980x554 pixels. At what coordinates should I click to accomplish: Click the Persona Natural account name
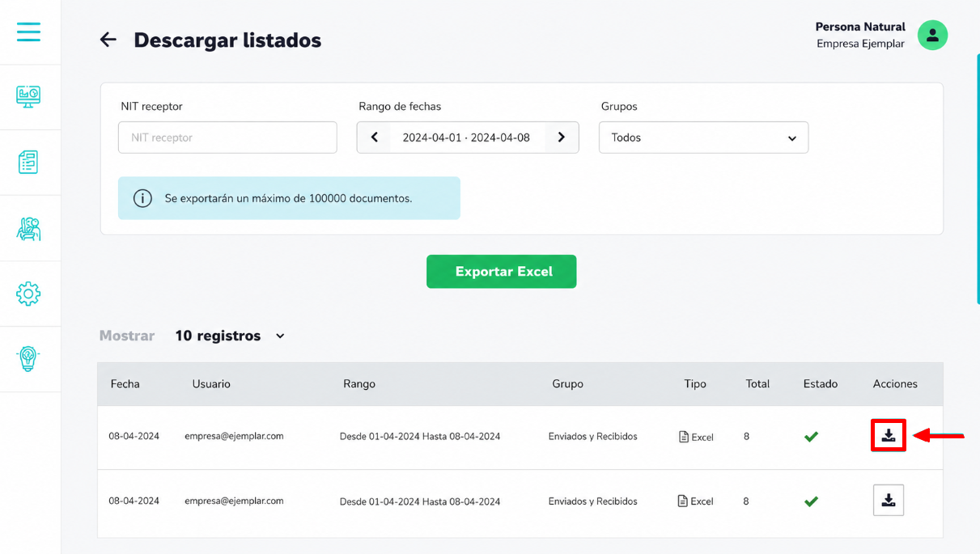click(x=860, y=27)
